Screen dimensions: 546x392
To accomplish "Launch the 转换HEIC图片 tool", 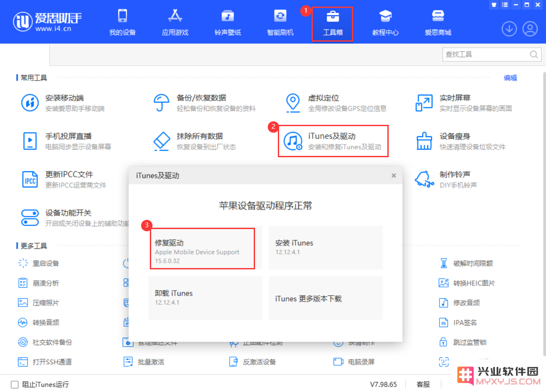I will (x=467, y=283).
